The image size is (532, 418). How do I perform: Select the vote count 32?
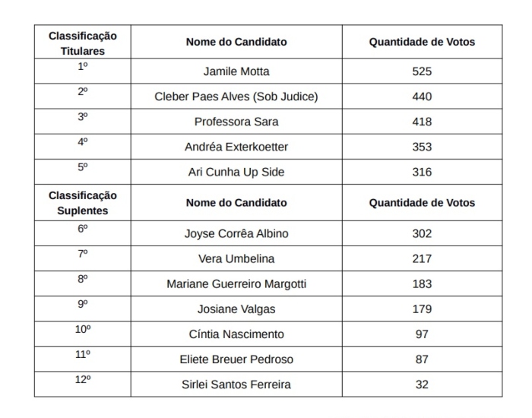point(422,385)
